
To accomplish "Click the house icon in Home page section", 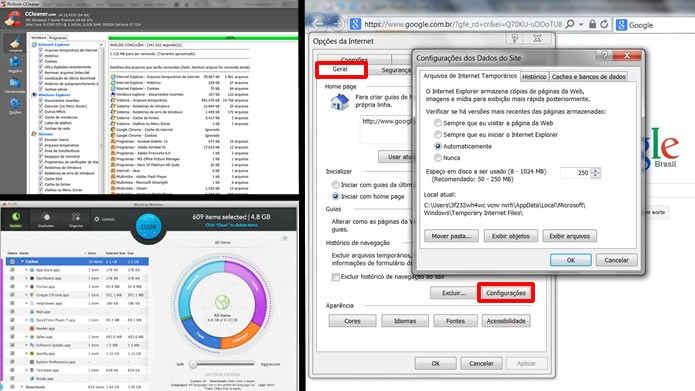I will point(340,102).
